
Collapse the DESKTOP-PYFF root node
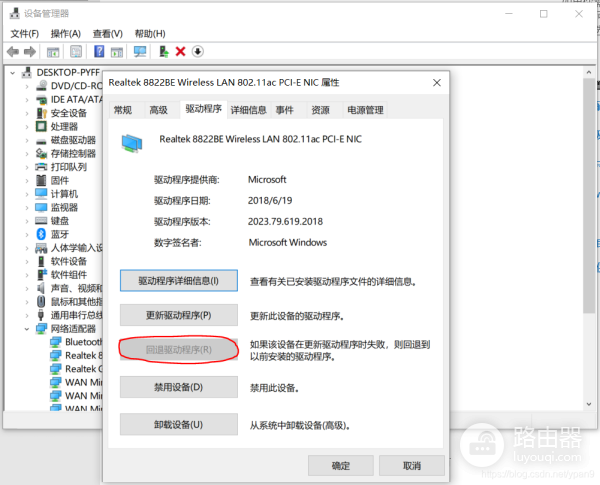pyautogui.click(x=13, y=72)
